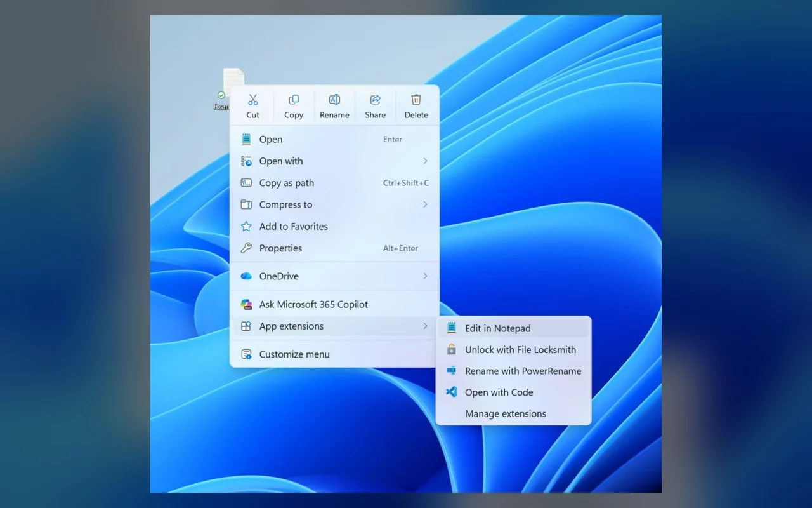
Task: Click the Notepad icon in the submenu
Action: coord(452,328)
